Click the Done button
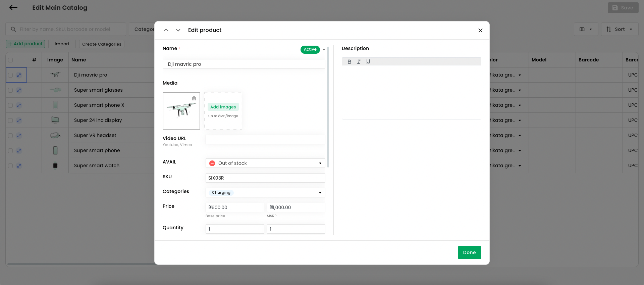Screen dimensions: 644x285 (469, 252)
